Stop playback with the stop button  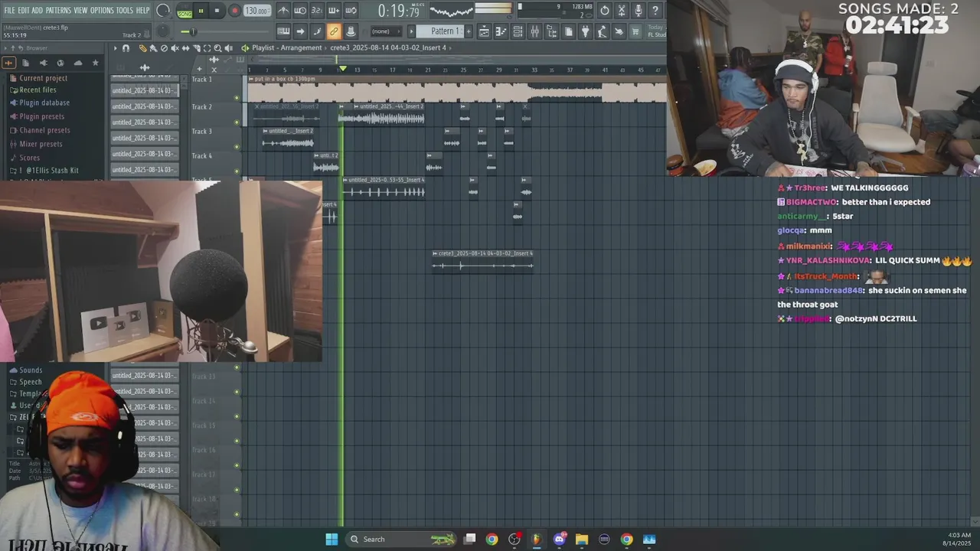pyautogui.click(x=217, y=11)
